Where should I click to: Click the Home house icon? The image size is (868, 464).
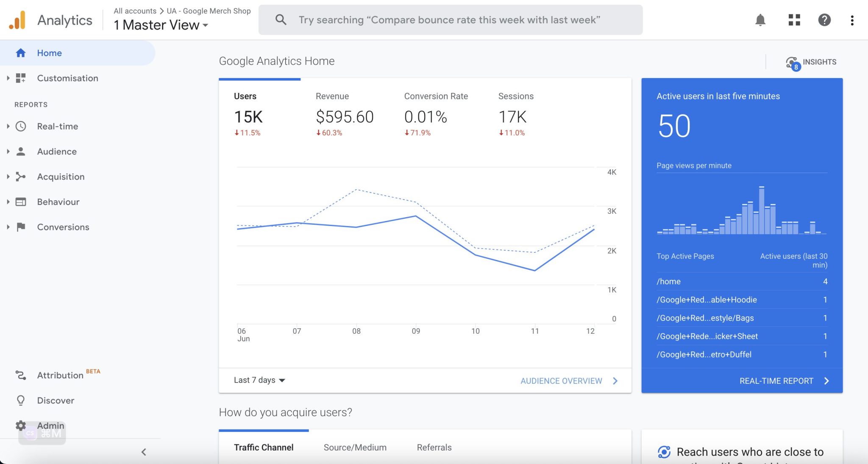pyautogui.click(x=21, y=53)
